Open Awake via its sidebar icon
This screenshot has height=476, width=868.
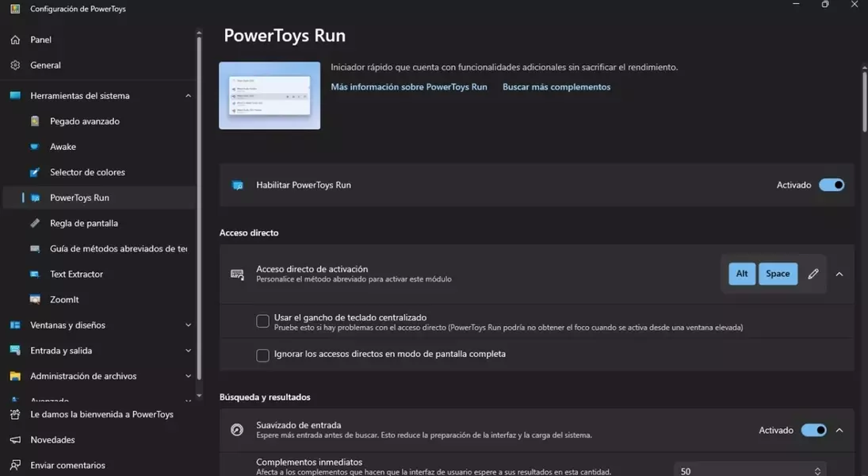pos(35,147)
